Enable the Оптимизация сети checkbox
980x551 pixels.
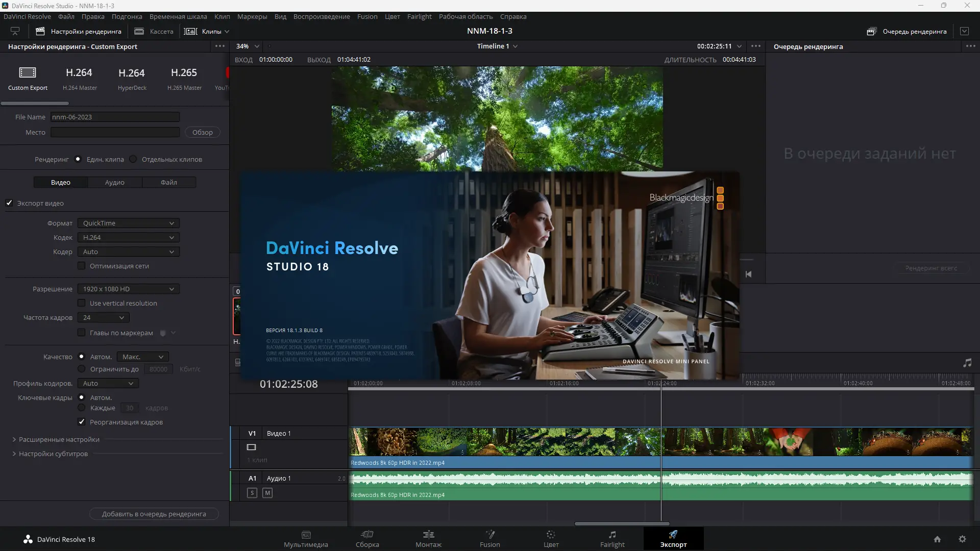coord(82,265)
